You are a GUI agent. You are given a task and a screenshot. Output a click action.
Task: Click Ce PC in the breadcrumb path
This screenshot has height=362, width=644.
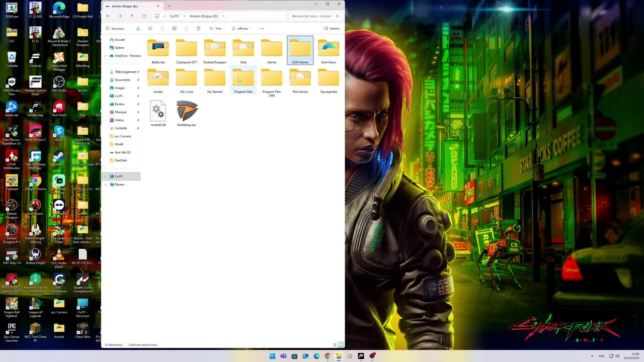[x=175, y=16]
